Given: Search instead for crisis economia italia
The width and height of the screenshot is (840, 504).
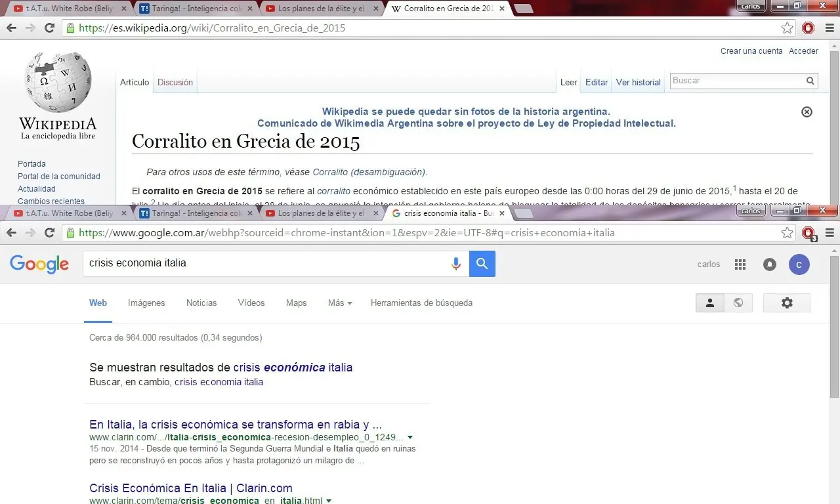Looking at the screenshot, I should 219,382.
